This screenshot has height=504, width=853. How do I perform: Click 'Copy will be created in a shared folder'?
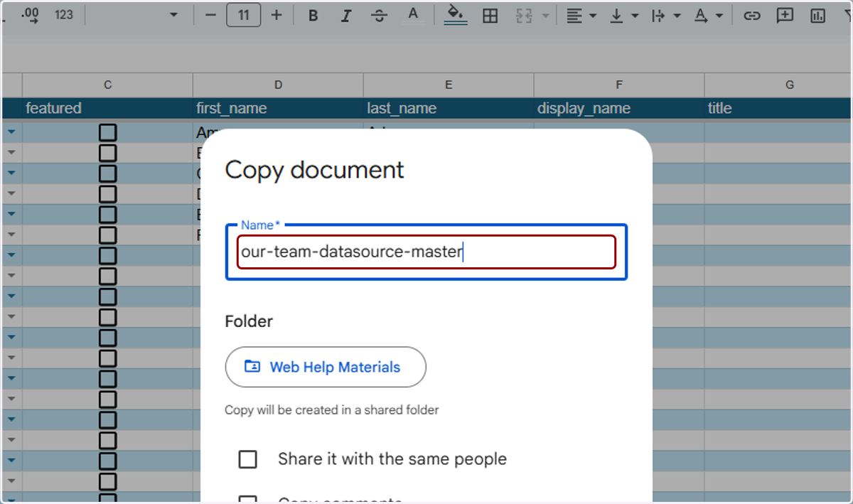[x=332, y=410]
